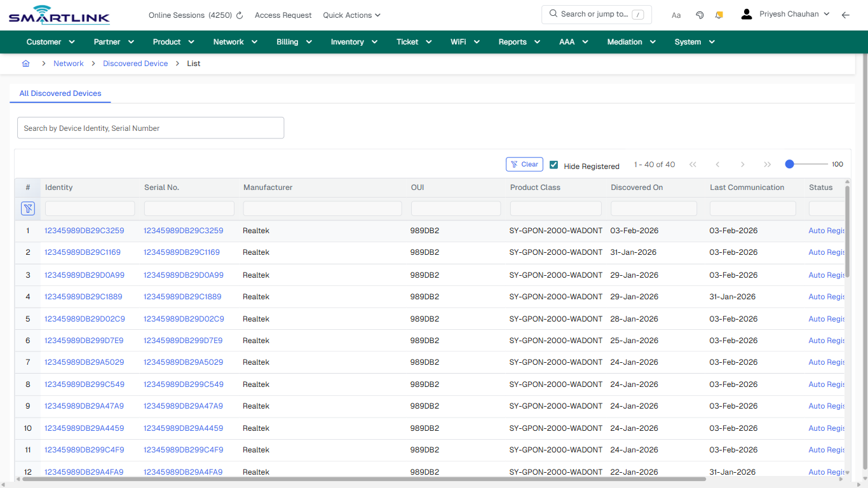Open device 12345989DB29C3259 identity link
Screen dimensions: 868x488
click(x=83, y=230)
